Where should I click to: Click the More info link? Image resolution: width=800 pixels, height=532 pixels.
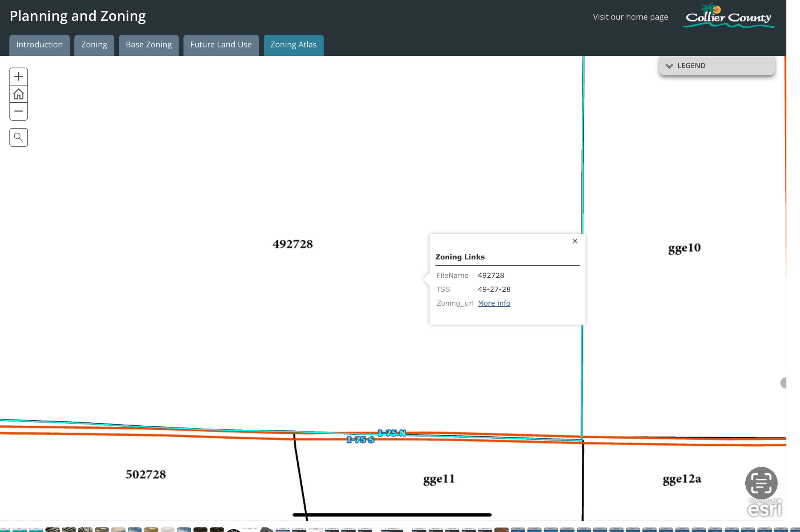click(x=494, y=303)
